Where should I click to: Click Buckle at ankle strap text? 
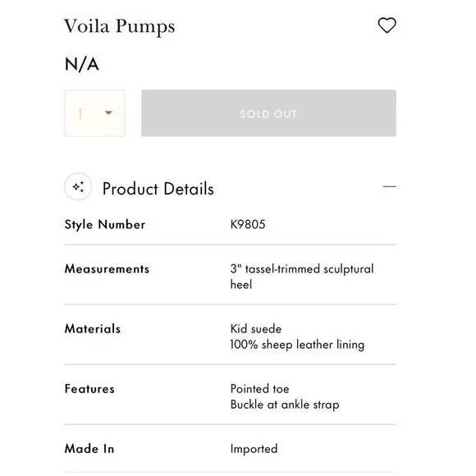pos(285,405)
